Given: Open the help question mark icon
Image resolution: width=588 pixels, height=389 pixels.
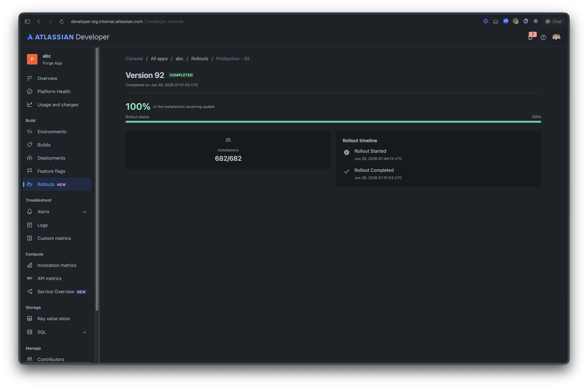Looking at the screenshot, I should (543, 37).
